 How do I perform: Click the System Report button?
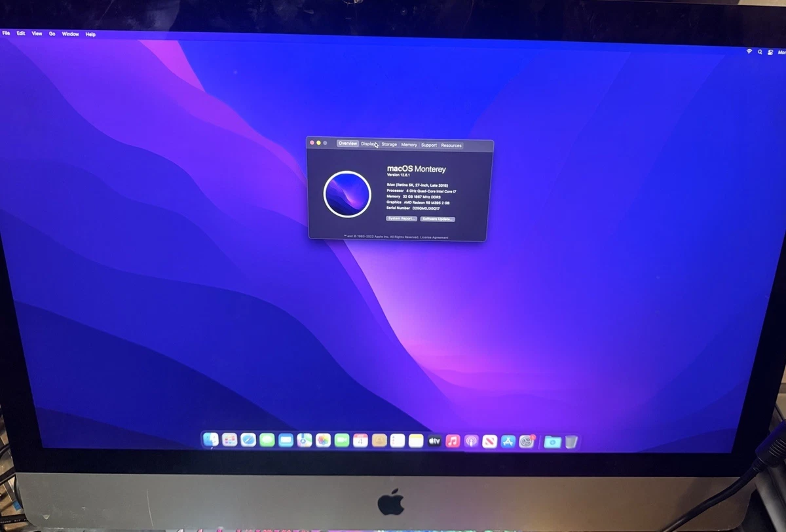pyautogui.click(x=402, y=218)
